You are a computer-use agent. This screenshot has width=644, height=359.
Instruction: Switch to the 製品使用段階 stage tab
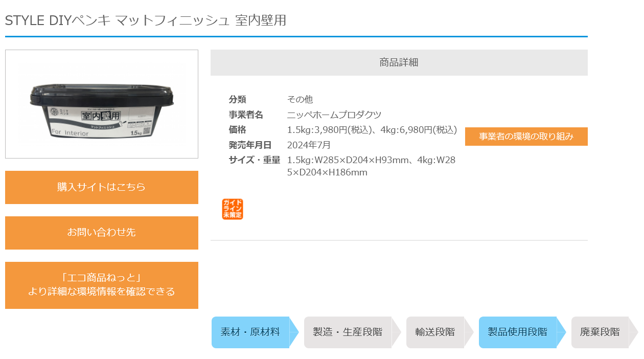(522, 332)
